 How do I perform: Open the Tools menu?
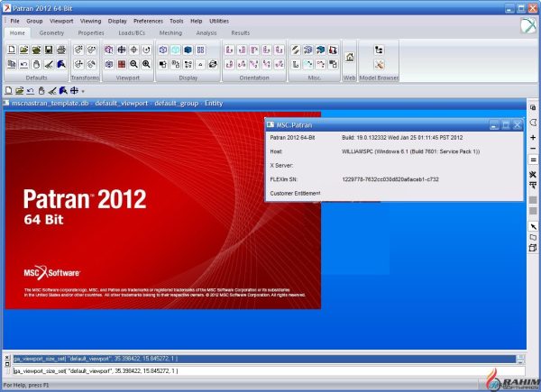[177, 21]
